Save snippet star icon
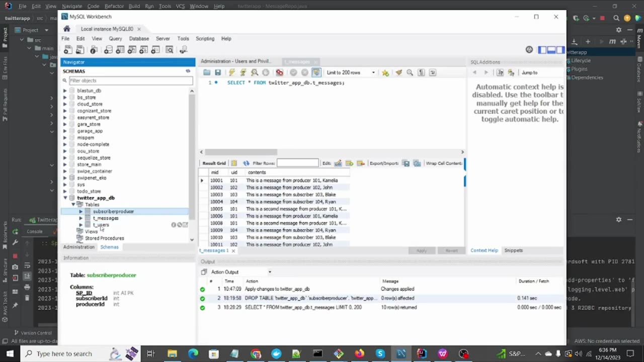 pos(385,72)
